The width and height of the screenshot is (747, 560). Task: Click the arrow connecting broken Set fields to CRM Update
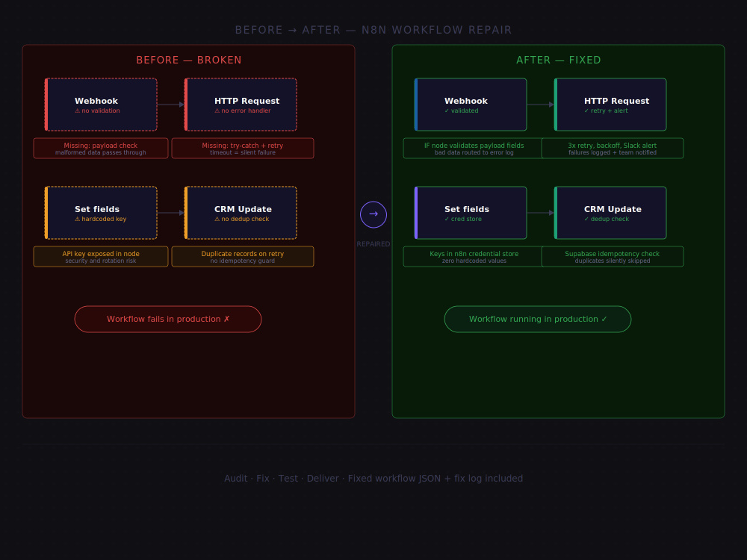[170, 213]
